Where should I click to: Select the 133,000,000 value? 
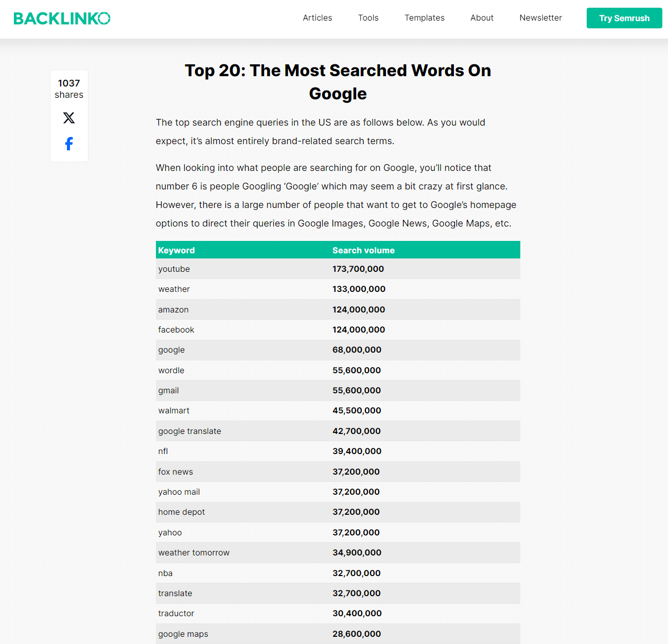click(x=359, y=289)
